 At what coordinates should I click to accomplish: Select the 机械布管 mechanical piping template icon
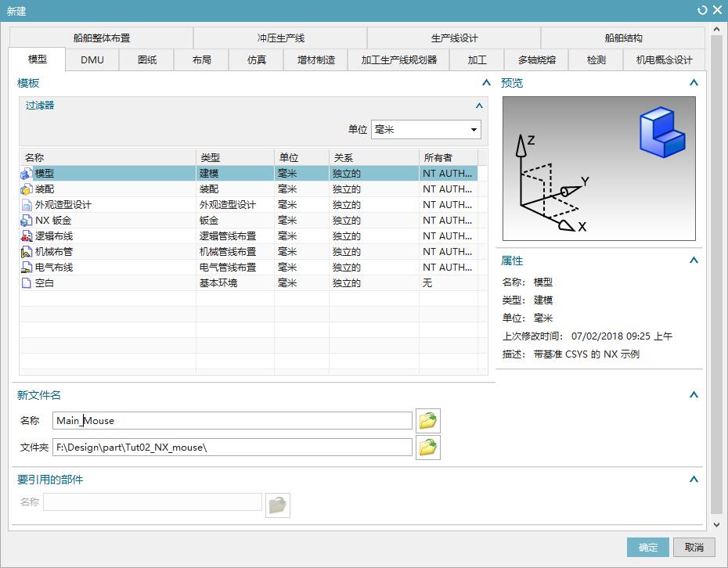coord(25,251)
